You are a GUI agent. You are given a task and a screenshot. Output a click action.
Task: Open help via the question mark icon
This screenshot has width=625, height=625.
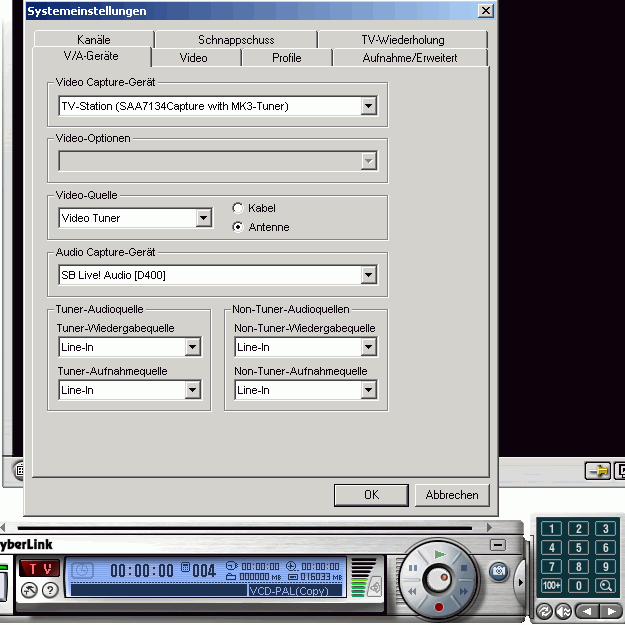pos(50,590)
